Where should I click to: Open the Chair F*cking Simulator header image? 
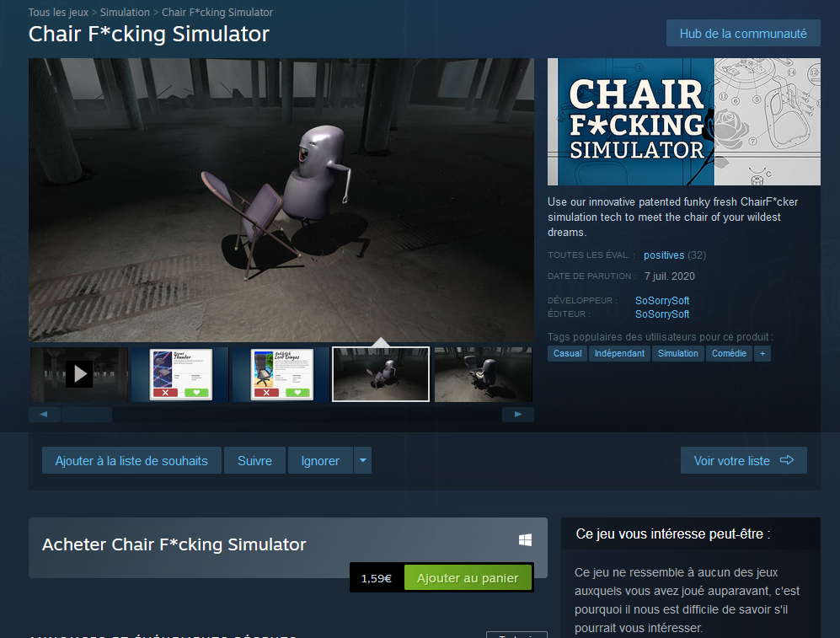click(683, 121)
